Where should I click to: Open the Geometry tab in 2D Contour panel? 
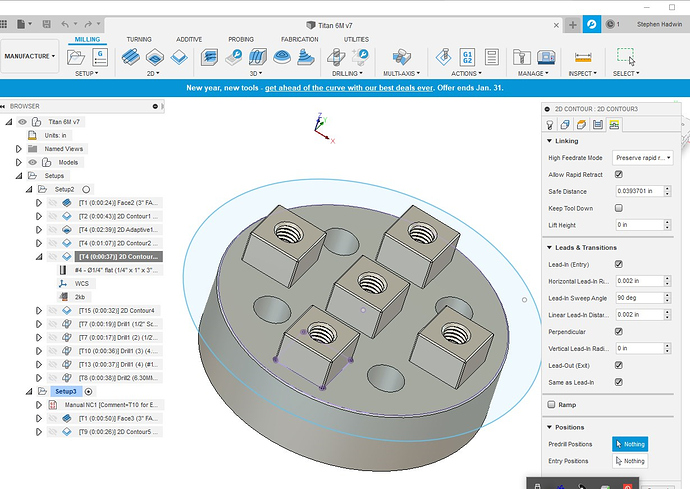pos(565,125)
